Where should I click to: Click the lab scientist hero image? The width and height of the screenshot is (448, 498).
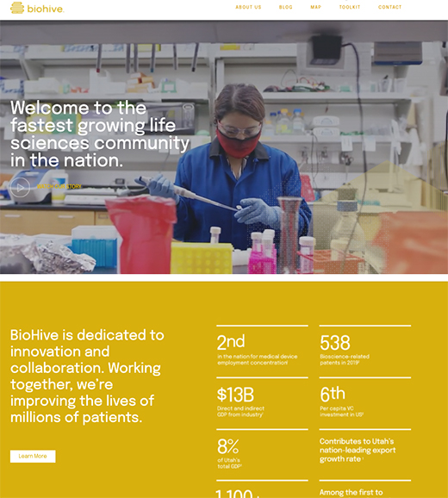224,147
